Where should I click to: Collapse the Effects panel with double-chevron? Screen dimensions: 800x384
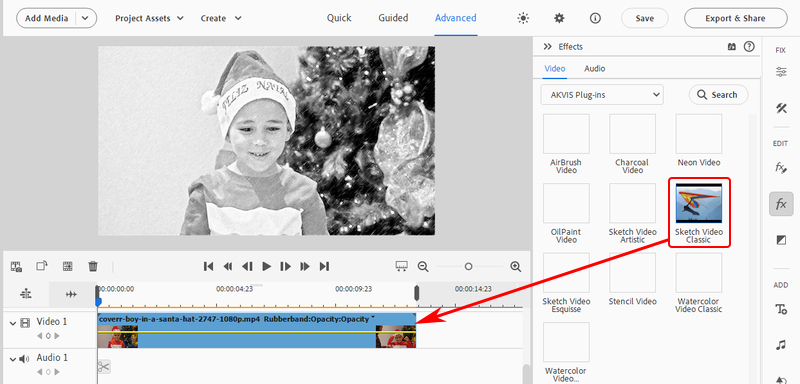tap(548, 46)
